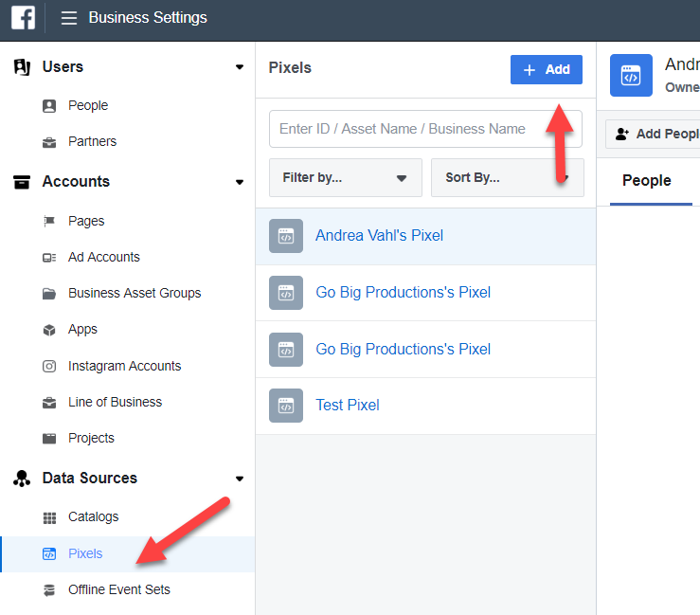Click the pixel icon beside Test Pixel
The image size is (700, 615).
coord(285,406)
